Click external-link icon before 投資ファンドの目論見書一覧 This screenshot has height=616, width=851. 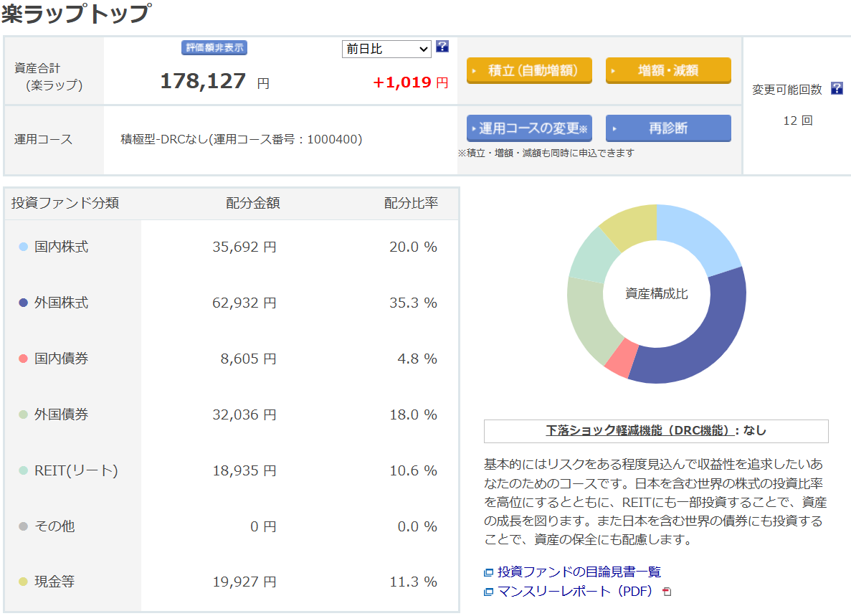click(x=488, y=572)
